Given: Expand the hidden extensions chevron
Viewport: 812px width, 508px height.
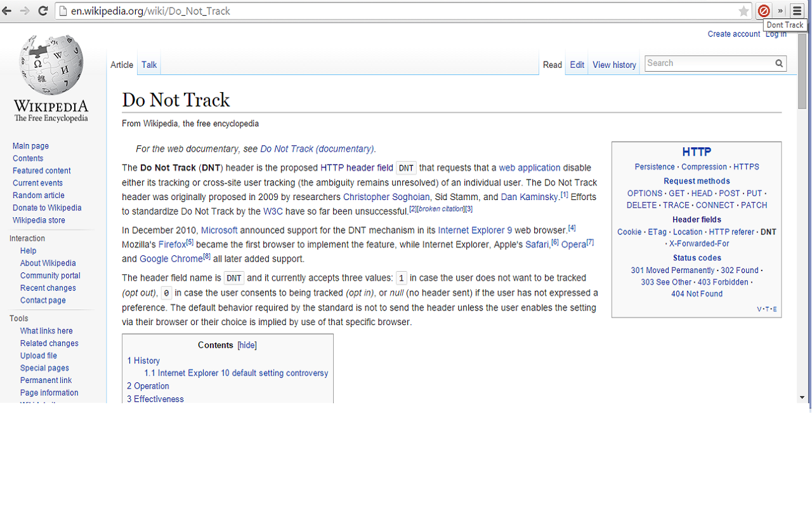Looking at the screenshot, I should point(780,10).
